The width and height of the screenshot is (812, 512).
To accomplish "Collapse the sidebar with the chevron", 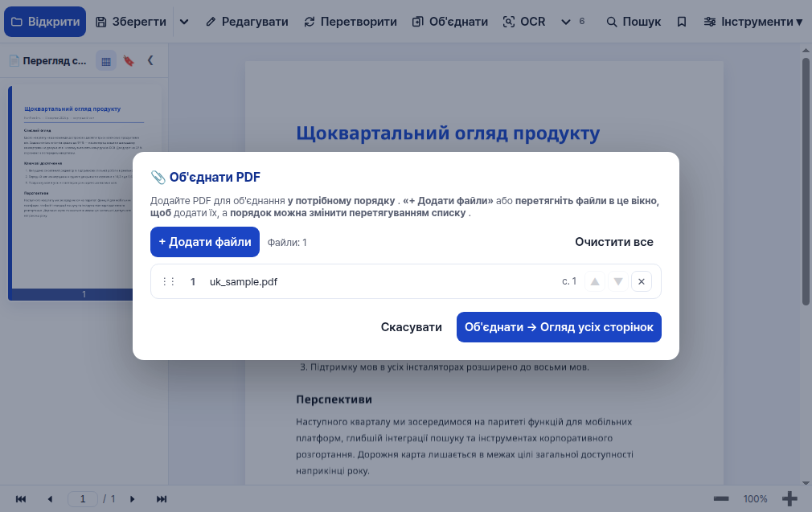I will 150,60.
